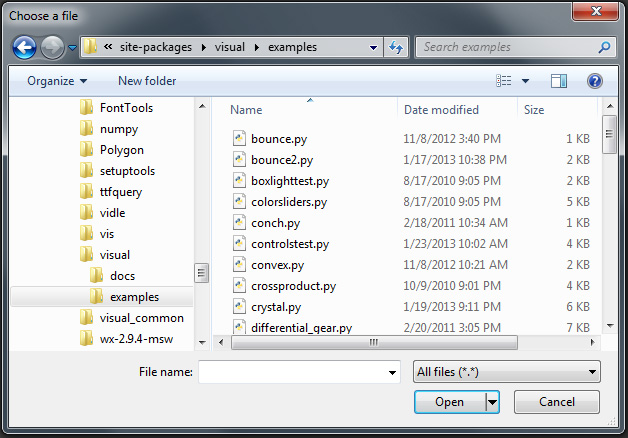Viewport: 628px width, 438px height.
Task: Toggle the preview pane icon
Action: coord(559,81)
